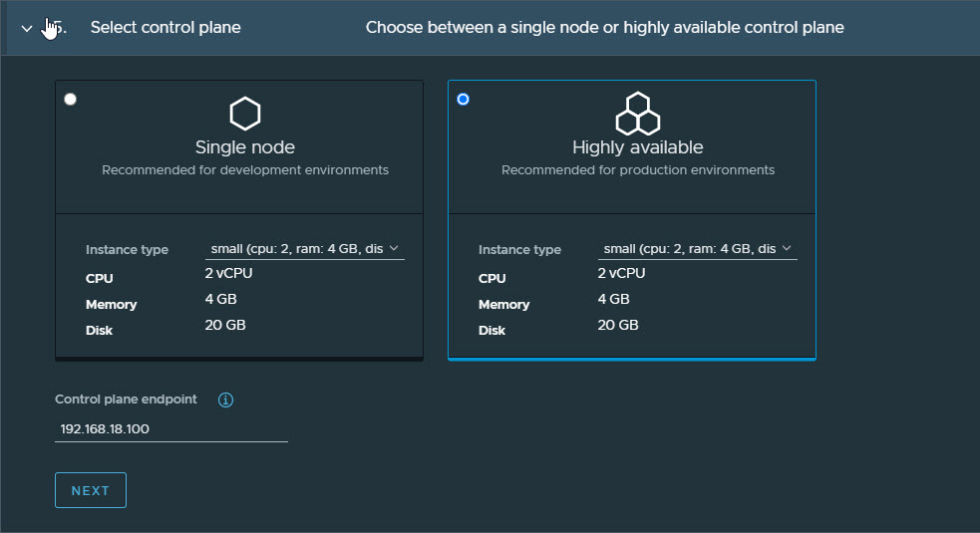Click the Select control plane step title

[165, 28]
